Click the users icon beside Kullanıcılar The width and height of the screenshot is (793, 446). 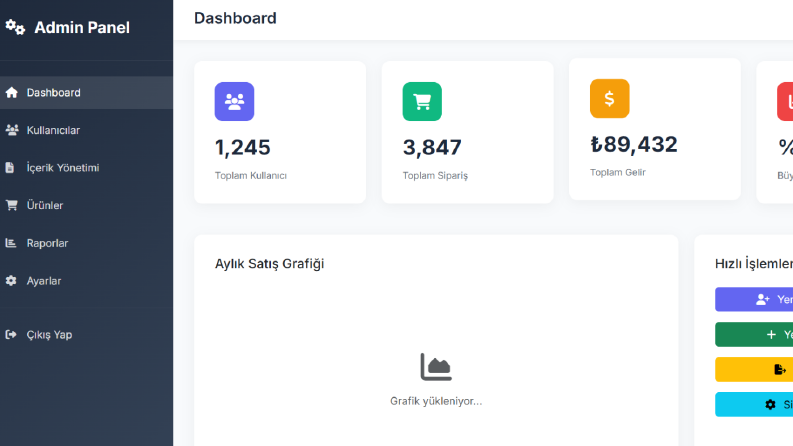point(12,130)
